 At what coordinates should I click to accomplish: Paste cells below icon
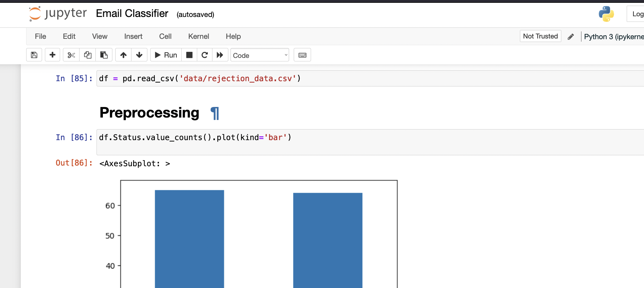tap(104, 55)
